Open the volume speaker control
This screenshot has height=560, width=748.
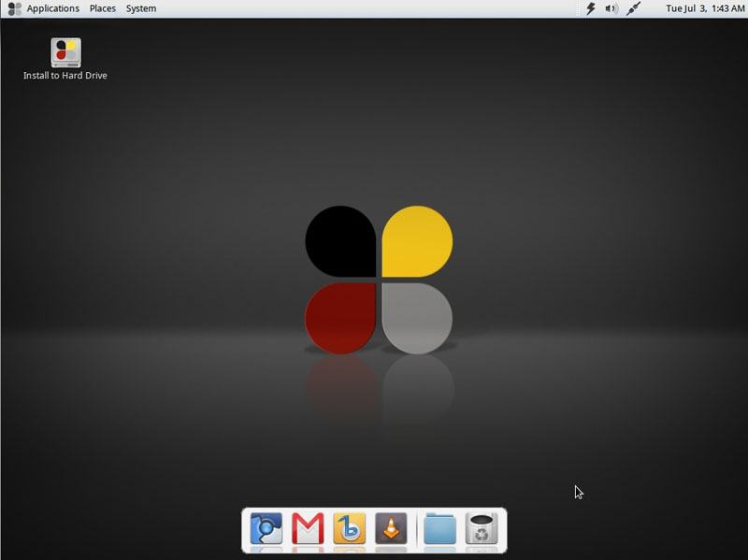[611, 8]
